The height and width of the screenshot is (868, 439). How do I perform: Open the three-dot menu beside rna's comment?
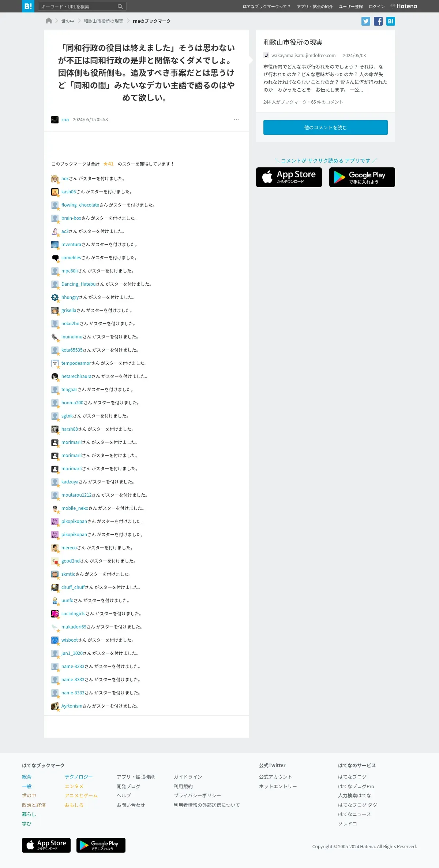(236, 119)
